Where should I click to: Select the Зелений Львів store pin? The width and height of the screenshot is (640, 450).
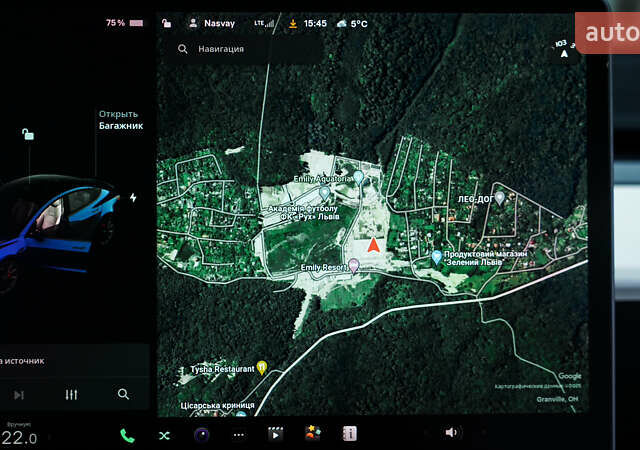click(436, 257)
